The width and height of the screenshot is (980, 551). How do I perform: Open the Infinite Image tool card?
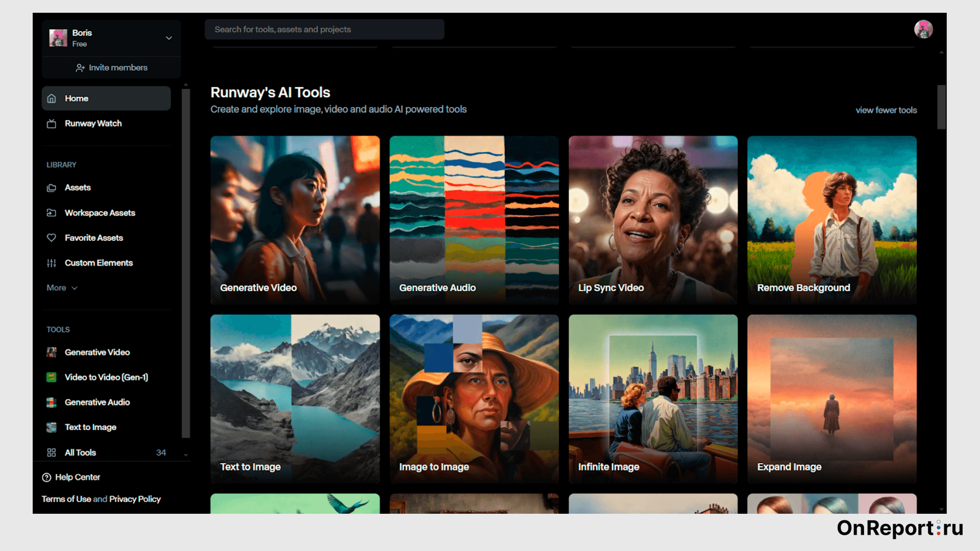click(x=653, y=399)
